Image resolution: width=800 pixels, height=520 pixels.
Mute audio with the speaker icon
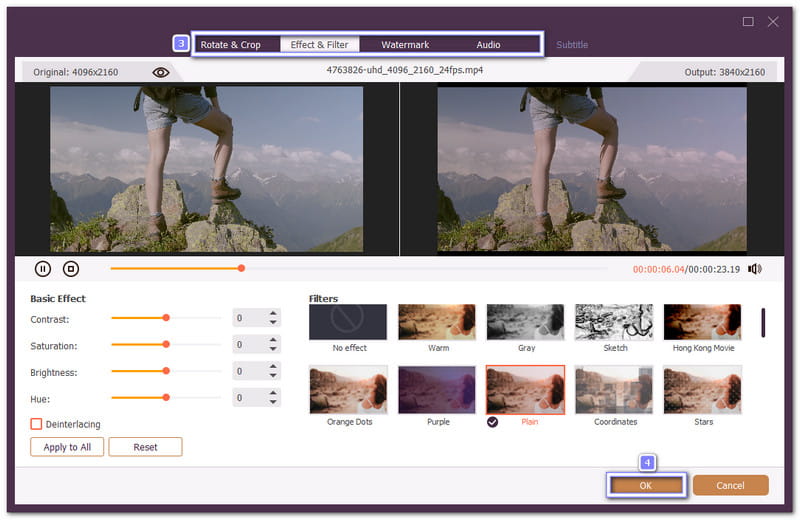click(755, 269)
